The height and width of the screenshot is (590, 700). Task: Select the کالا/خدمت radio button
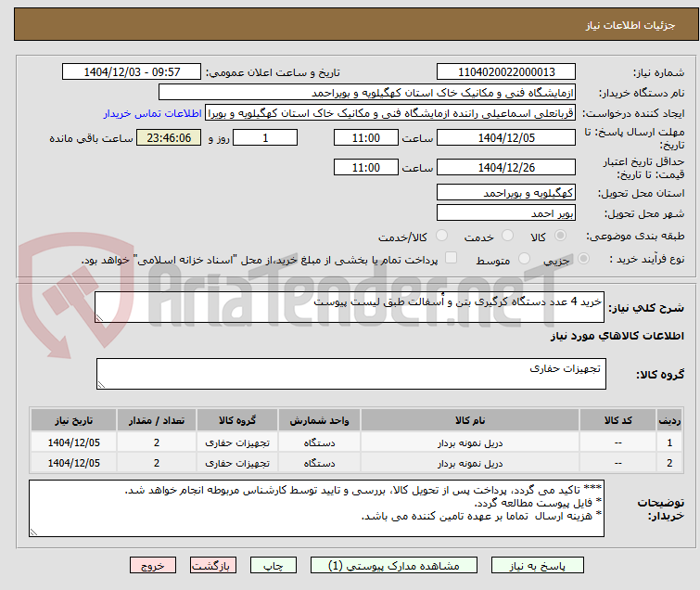pyautogui.click(x=441, y=235)
